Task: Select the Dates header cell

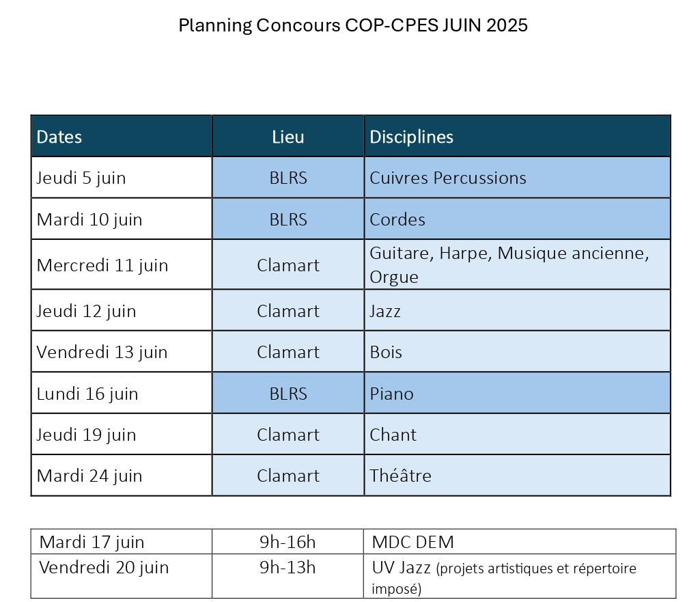Action: pos(122,136)
